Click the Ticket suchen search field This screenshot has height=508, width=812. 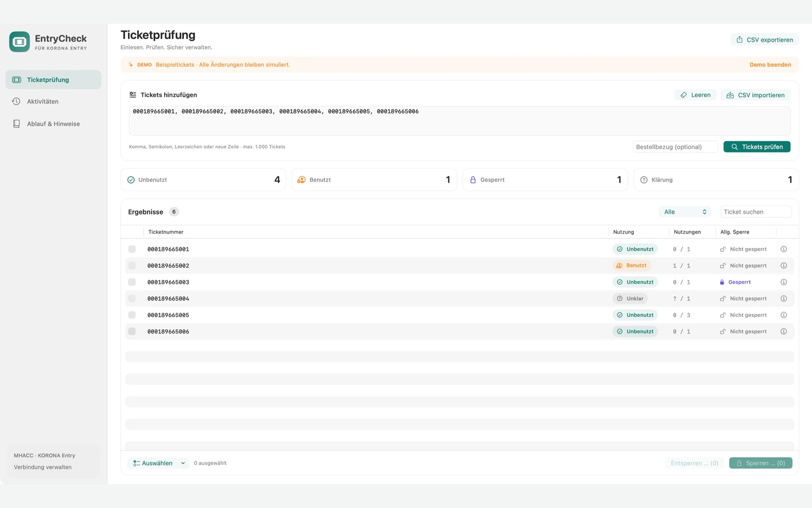pos(756,212)
